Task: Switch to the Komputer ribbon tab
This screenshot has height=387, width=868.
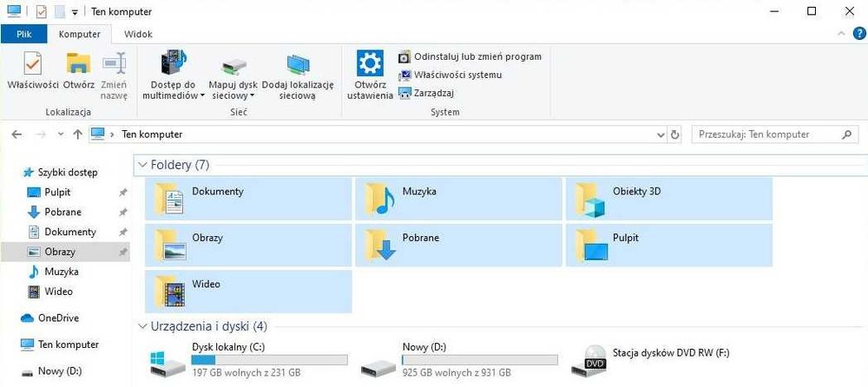Action: coord(80,35)
